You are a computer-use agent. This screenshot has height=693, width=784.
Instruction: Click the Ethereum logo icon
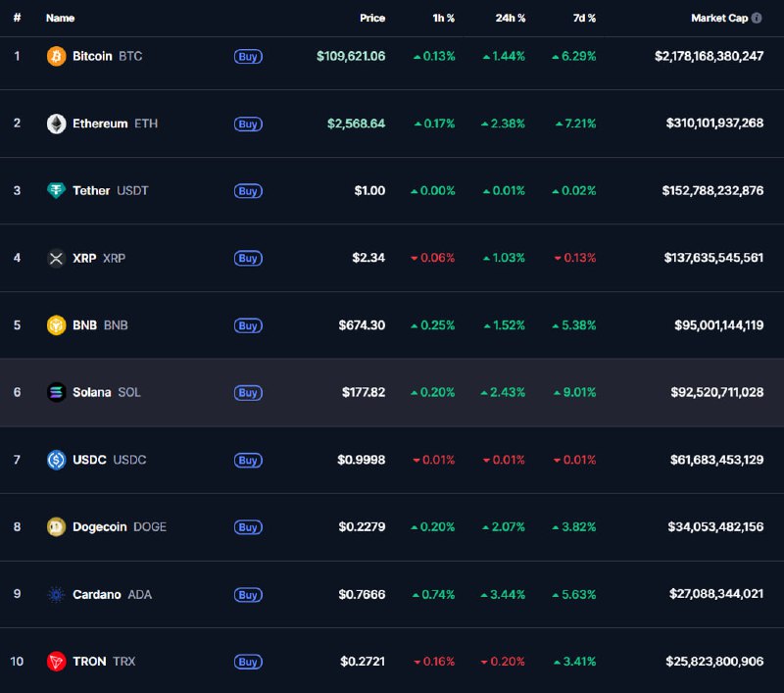(57, 124)
